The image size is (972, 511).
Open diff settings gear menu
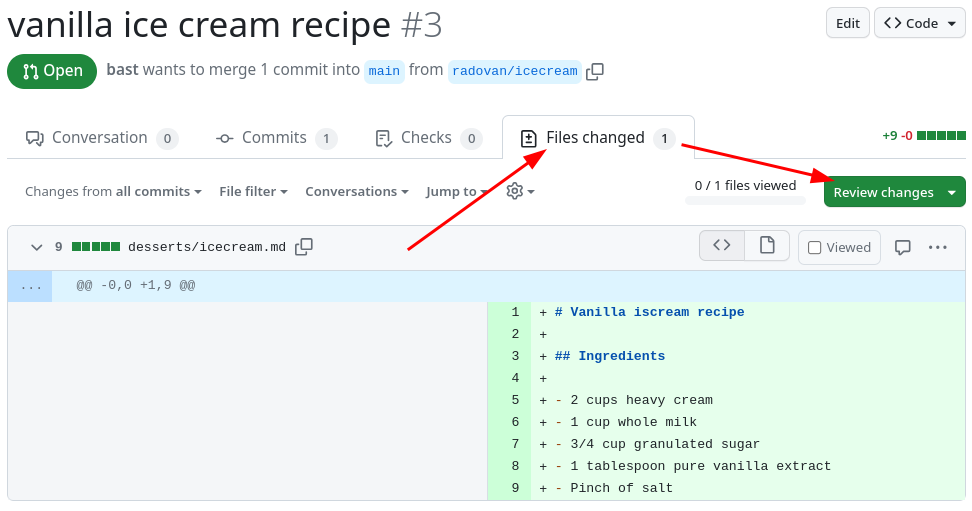coord(520,191)
